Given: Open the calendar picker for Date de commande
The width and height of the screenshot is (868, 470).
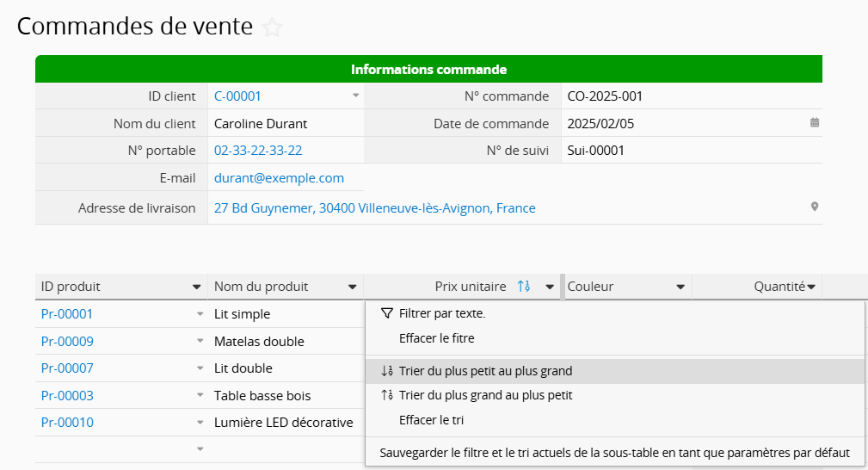Looking at the screenshot, I should click(x=814, y=123).
